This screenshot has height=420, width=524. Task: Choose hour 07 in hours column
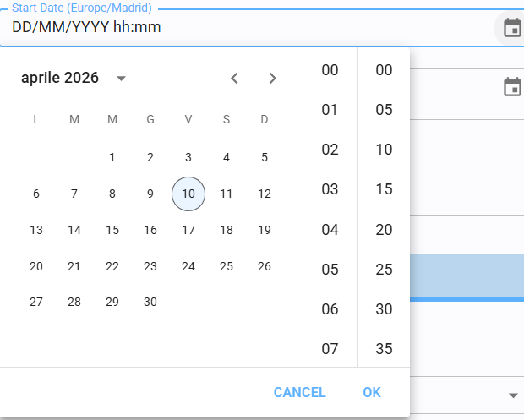pos(330,348)
